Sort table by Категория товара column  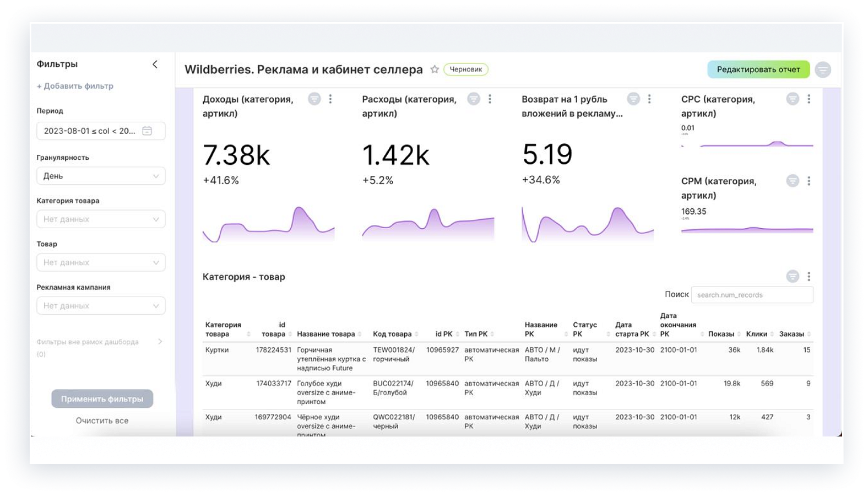249,335
